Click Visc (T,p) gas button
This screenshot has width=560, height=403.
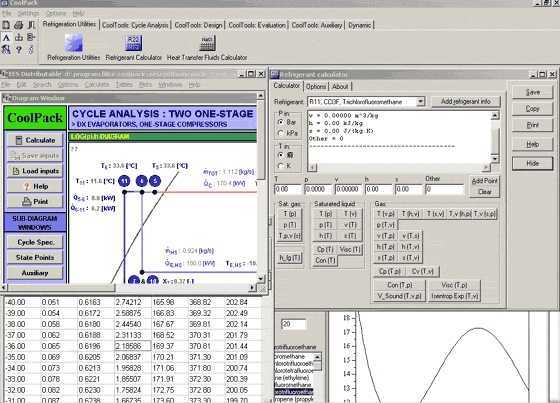coord(454,285)
